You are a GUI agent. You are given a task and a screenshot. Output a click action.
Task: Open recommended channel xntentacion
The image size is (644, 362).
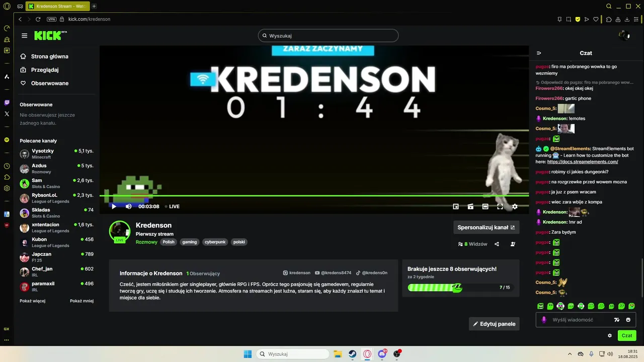[x=56, y=228]
